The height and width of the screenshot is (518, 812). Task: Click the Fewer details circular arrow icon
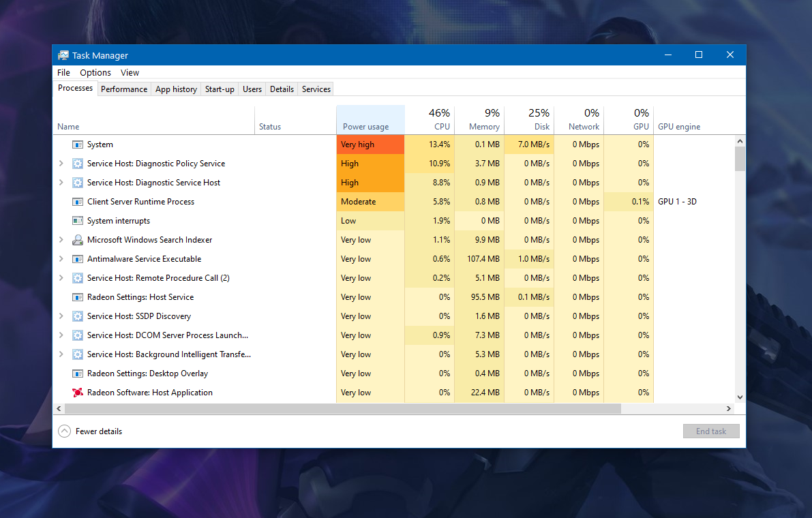click(x=64, y=431)
